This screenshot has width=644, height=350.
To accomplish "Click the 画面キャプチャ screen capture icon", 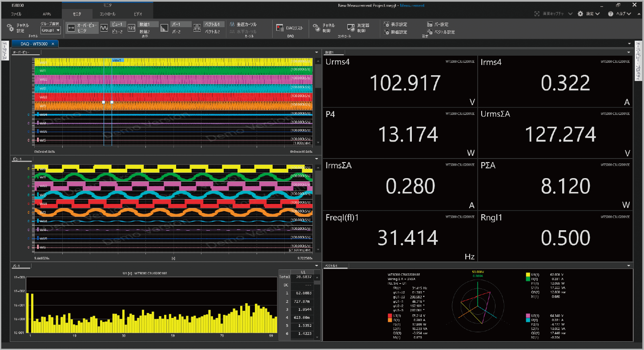I will point(538,14).
